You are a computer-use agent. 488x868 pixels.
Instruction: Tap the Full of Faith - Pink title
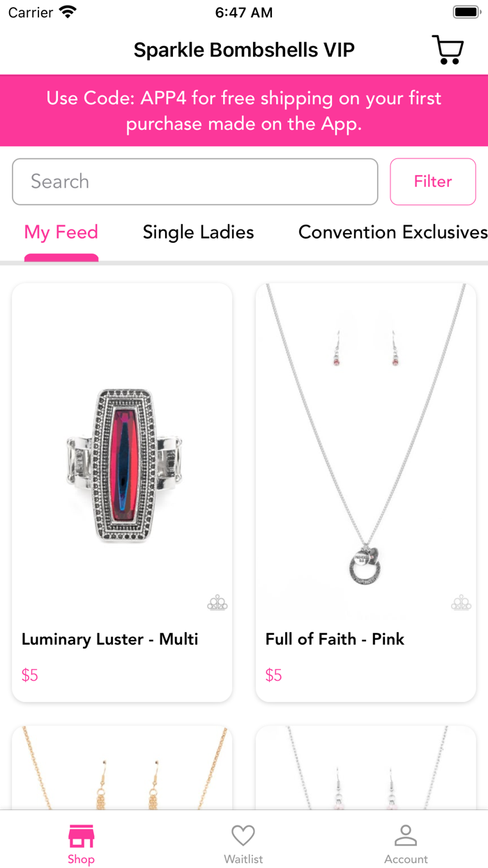tap(335, 639)
